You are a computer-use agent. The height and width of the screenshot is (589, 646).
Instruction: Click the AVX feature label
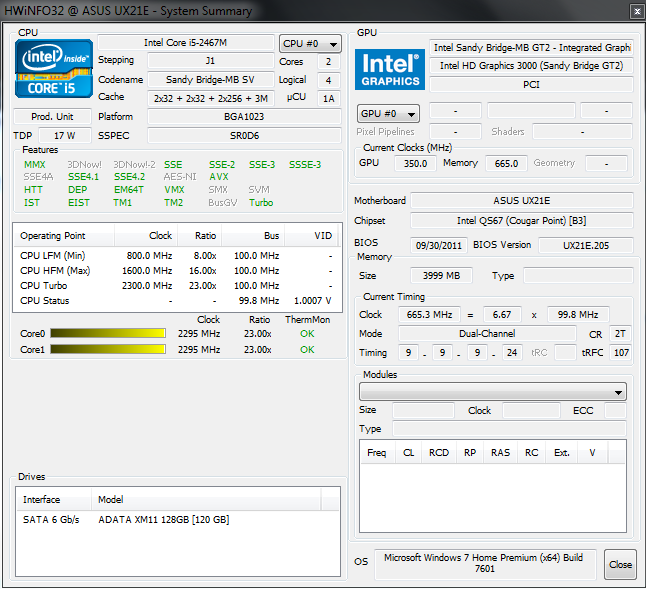[x=218, y=177]
